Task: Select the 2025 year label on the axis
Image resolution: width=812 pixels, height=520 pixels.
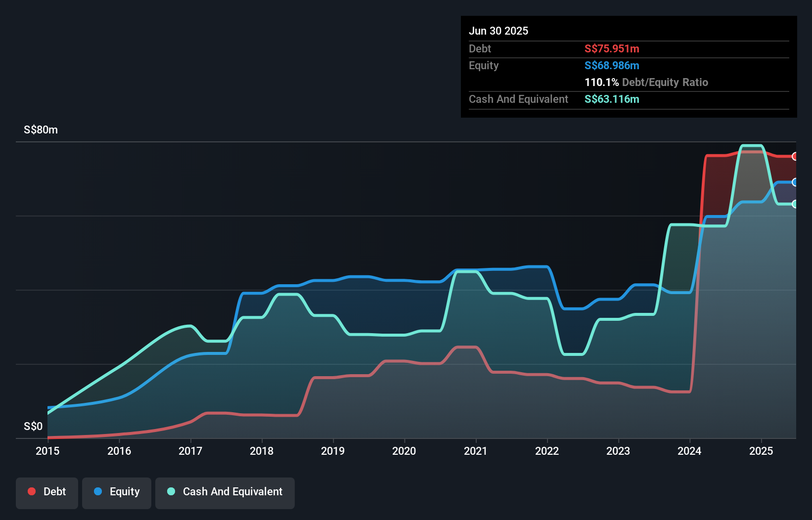Action: tap(762, 451)
